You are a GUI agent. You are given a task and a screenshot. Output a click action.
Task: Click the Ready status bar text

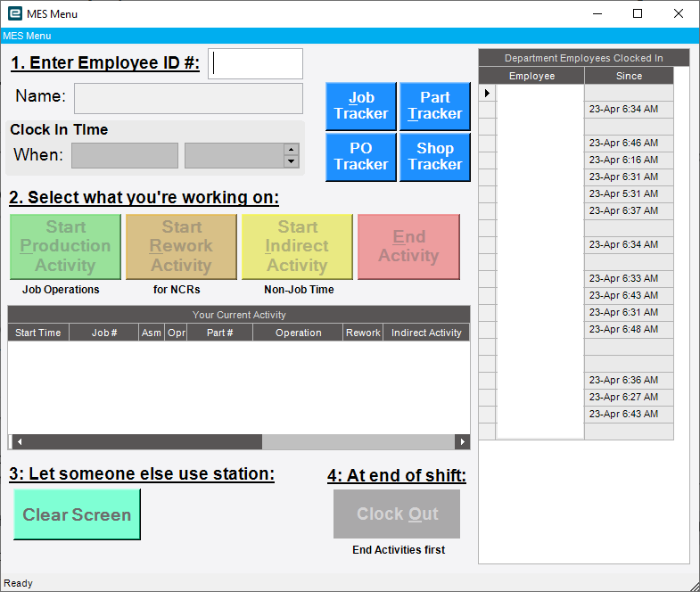19,583
